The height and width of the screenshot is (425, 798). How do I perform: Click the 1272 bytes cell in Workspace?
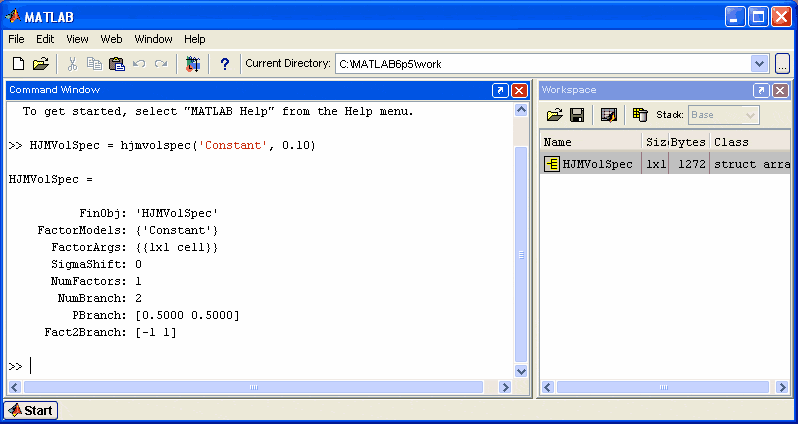coord(691,164)
